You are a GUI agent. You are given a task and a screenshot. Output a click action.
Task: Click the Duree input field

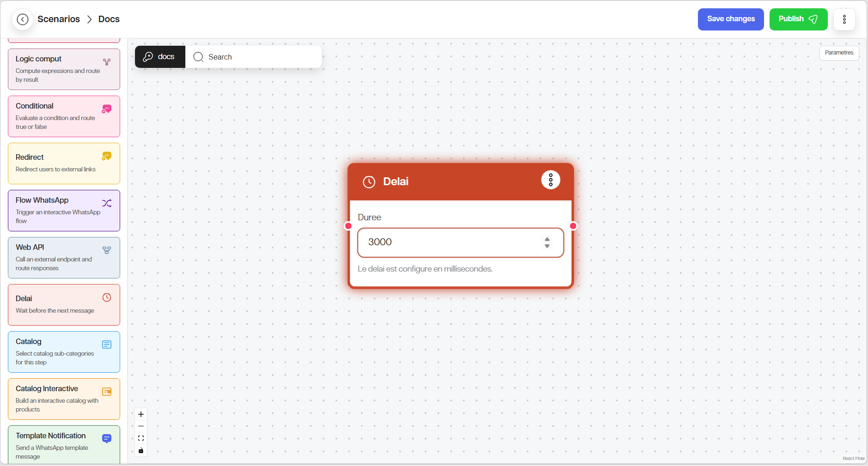[x=448, y=242]
